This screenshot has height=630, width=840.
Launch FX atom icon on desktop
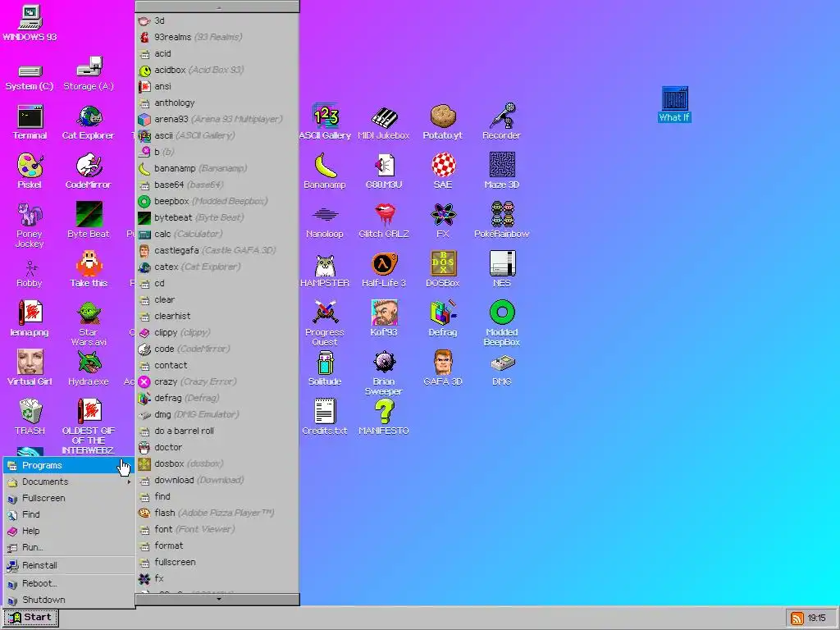pyautogui.click(x=442, y=221)
